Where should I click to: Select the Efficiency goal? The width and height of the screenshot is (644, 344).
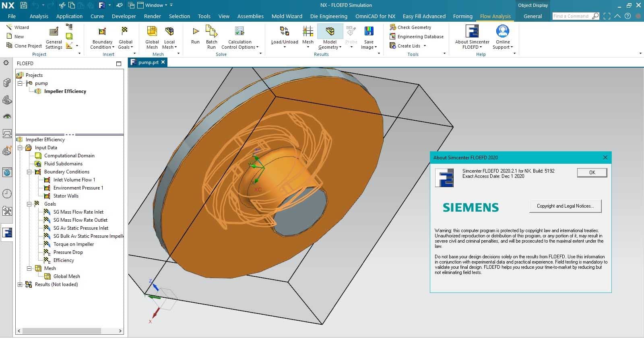point(64,260)
